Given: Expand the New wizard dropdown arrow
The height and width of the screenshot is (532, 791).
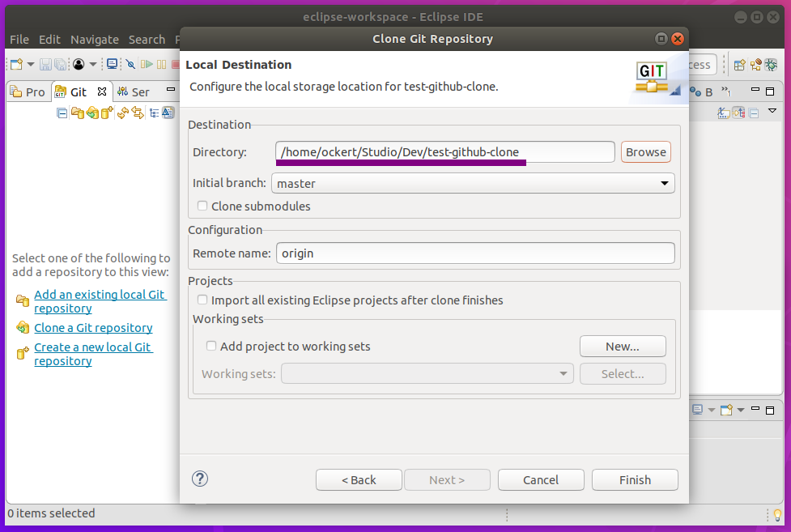Looking at the screenshot, I should 31,64.
